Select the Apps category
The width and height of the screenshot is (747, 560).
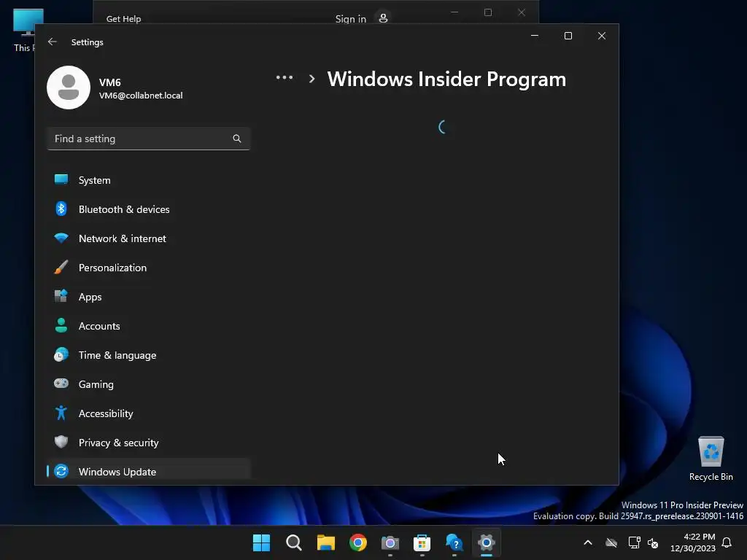tap(149, 297)
